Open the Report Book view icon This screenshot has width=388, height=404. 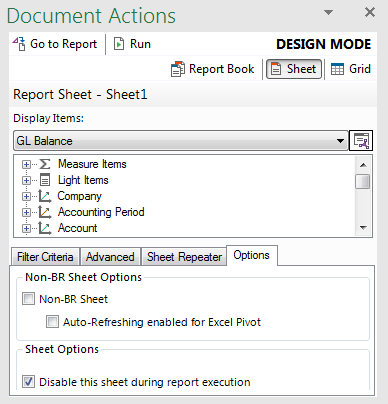click(178, 69)
